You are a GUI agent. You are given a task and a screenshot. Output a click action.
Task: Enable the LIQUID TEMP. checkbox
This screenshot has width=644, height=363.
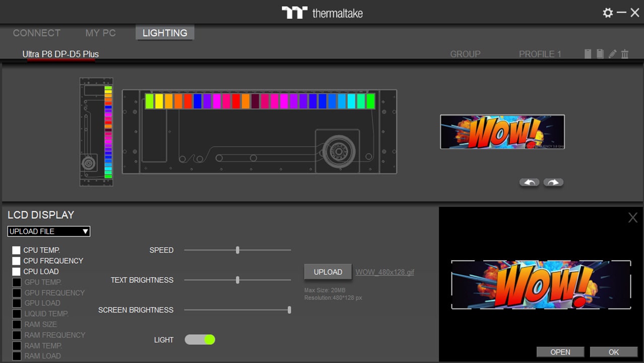tap(17, 314)
